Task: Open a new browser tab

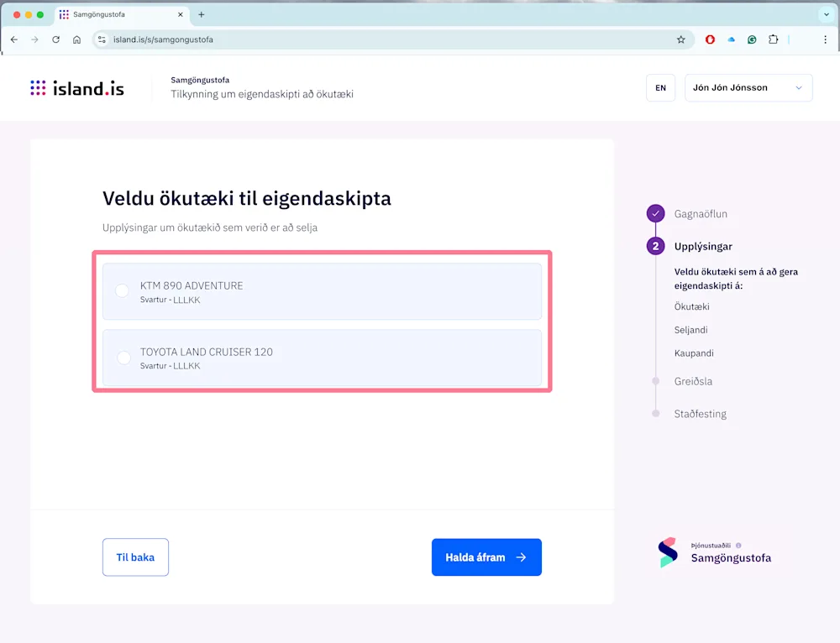Action: [200, 14]
